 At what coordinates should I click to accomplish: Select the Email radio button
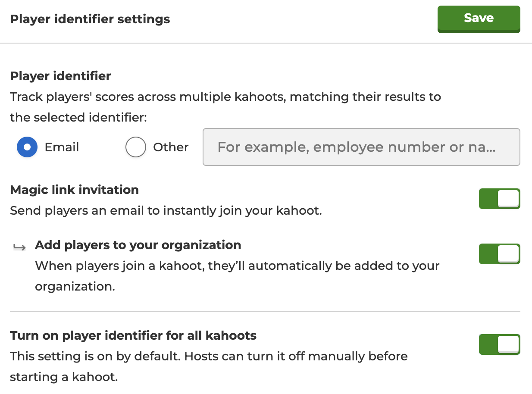(27, 147)
